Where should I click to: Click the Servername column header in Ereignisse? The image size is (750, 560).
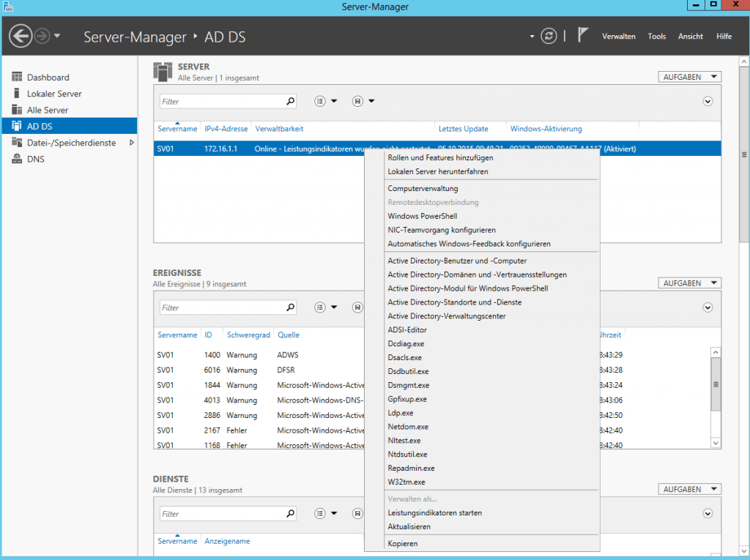coord(177,335)
